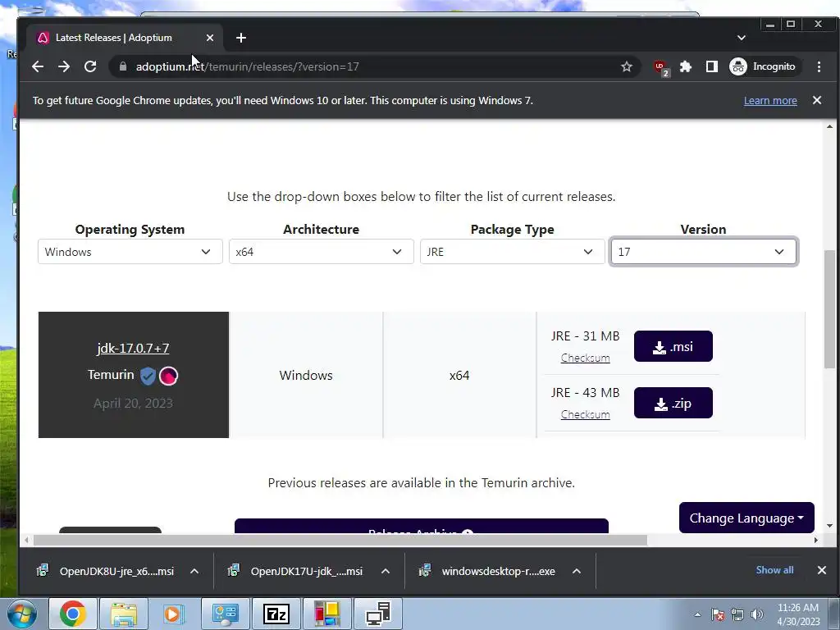Click the scroll-down arrow of the page
Image resolution: width=840 pixels, height=630 pixels.
[x=829, y=526]
